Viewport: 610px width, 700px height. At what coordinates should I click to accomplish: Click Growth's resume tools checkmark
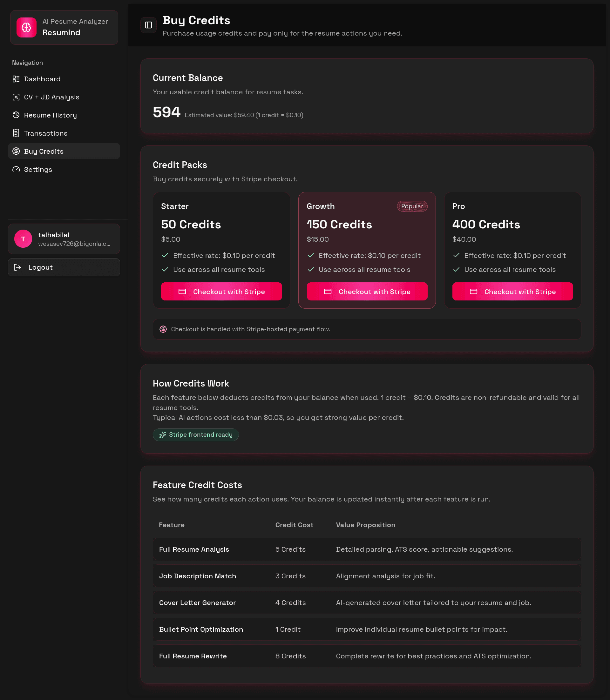click(x=311, y=270)
